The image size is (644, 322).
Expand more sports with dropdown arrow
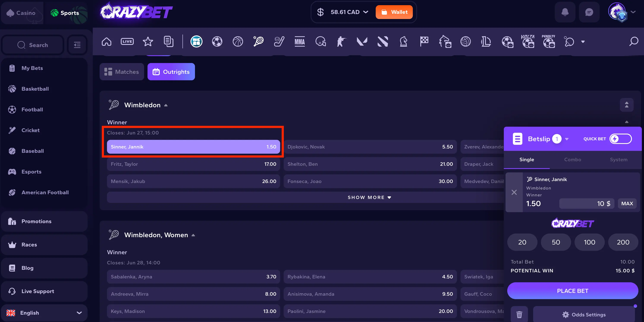pos(583,42)
